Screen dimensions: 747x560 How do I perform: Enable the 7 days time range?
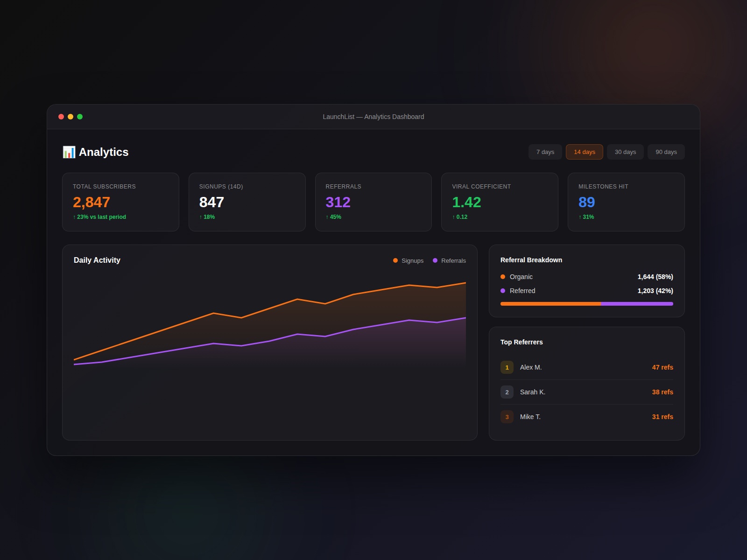coord(545,152)
